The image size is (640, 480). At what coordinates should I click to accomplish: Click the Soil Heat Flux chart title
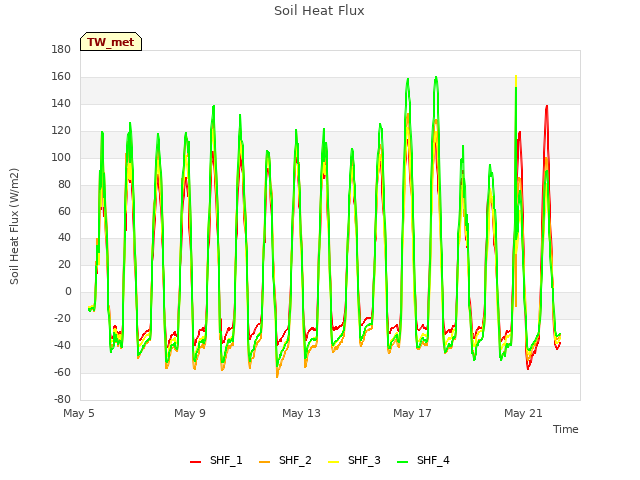point(319,11)
